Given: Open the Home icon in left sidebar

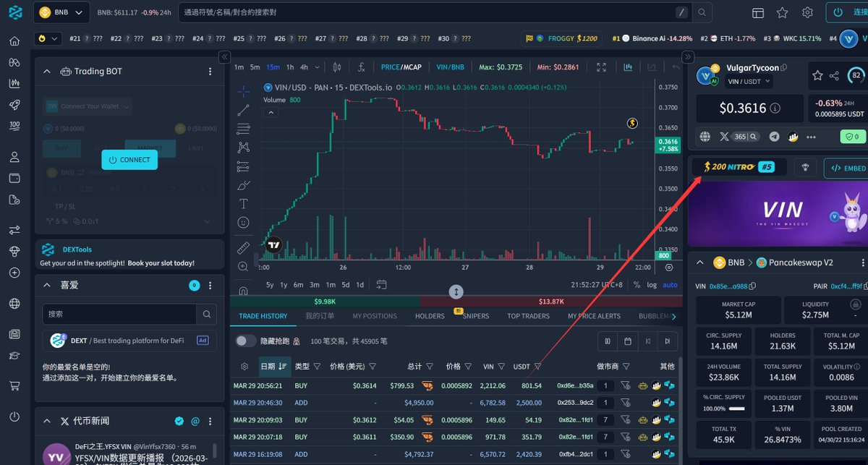Looking at the screenshot, I should (x=14, y=40).
